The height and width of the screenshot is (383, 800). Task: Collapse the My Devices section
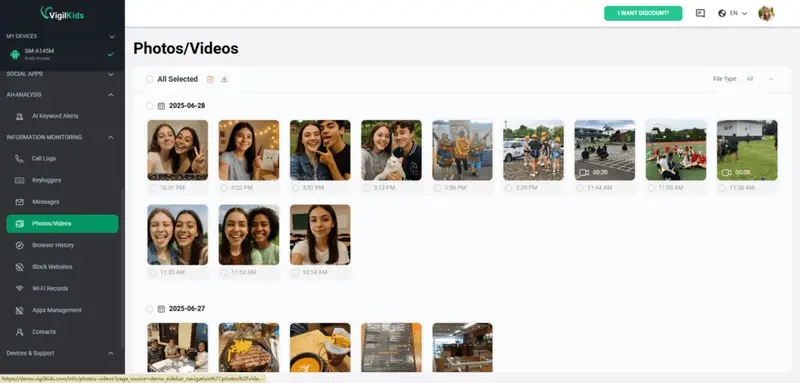[112, 37]
